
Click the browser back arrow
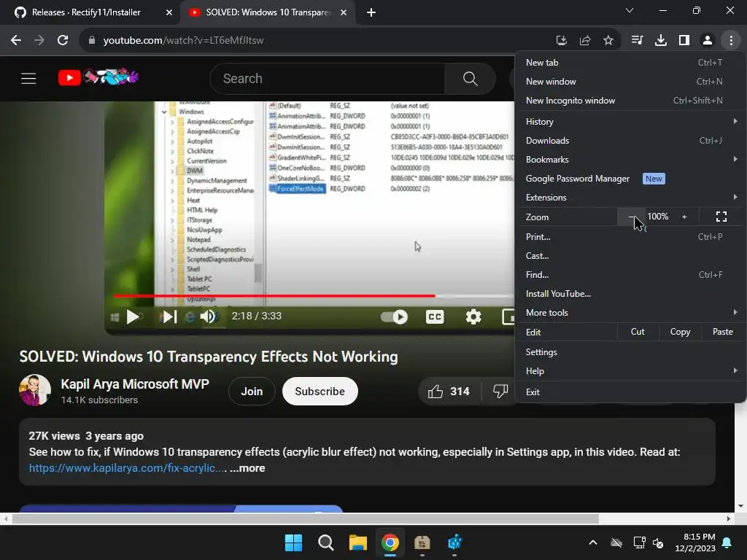(x=16, y=41)
